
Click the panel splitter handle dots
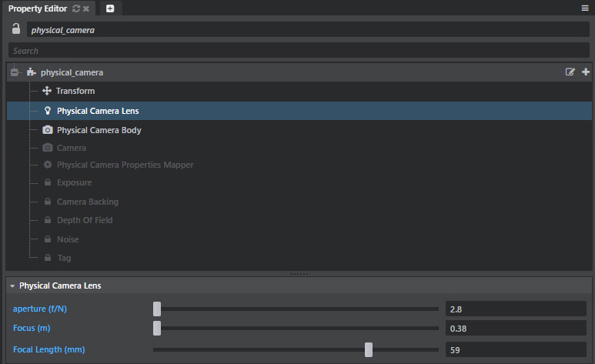point(299,274)
